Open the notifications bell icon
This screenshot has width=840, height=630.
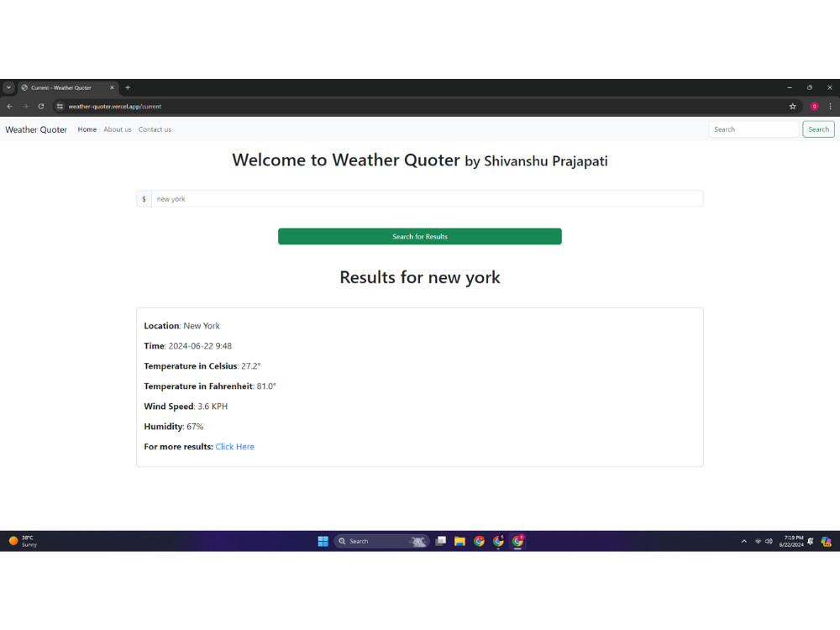point(811,541)
